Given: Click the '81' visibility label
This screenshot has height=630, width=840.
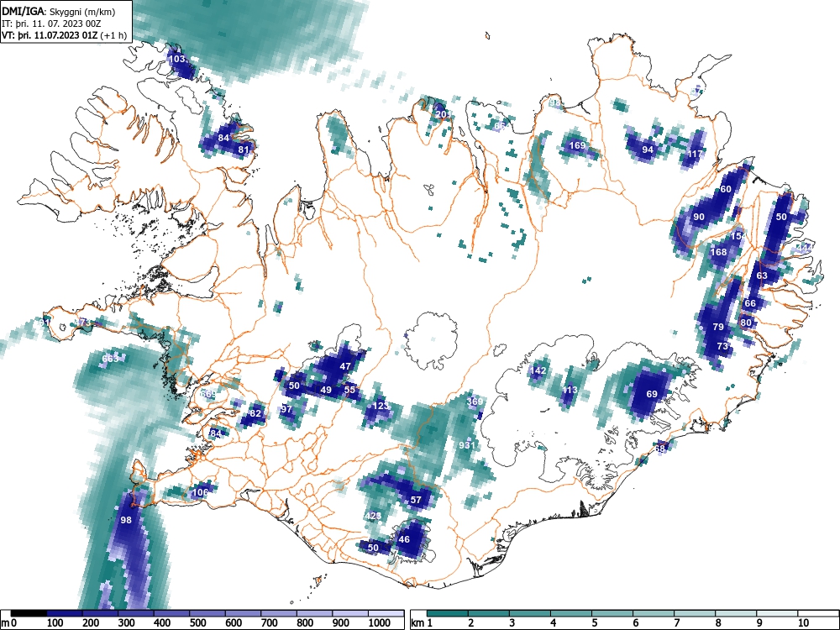Looking at the screenshot, I should [244, 150].
